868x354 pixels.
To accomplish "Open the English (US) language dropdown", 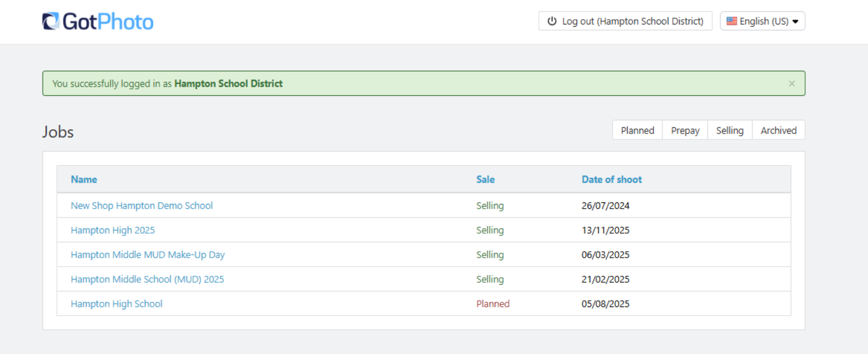I will coord(763,21).
